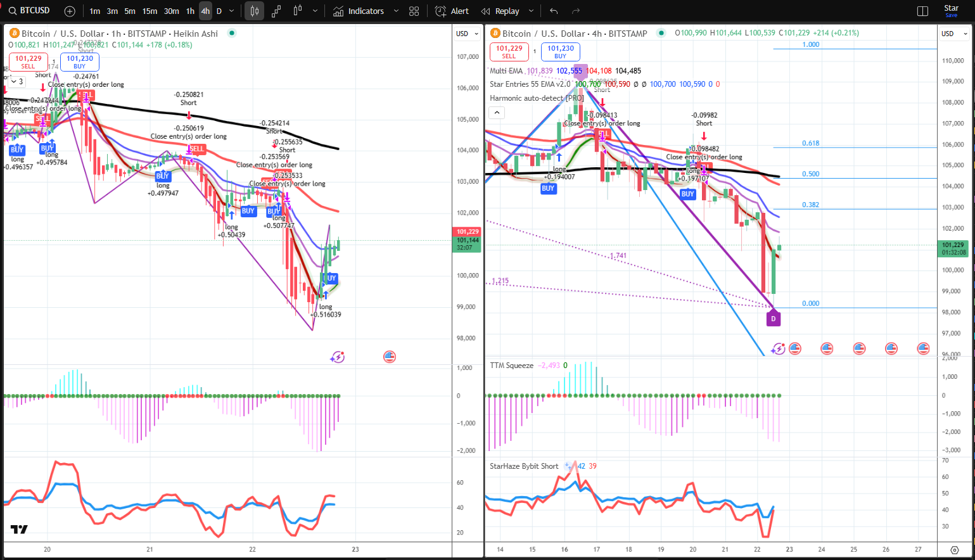Select the 3m timeframe

tap(112, 11)
